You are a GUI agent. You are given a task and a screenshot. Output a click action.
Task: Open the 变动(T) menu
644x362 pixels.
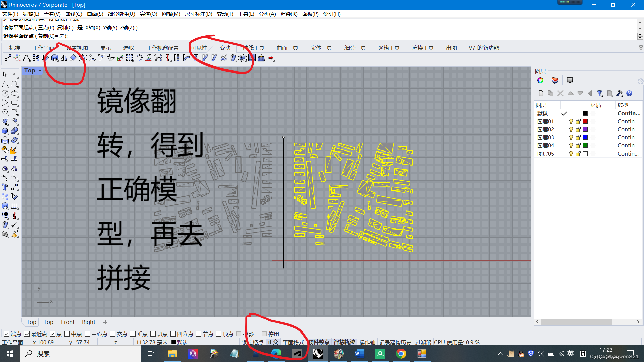coord(225,14)
